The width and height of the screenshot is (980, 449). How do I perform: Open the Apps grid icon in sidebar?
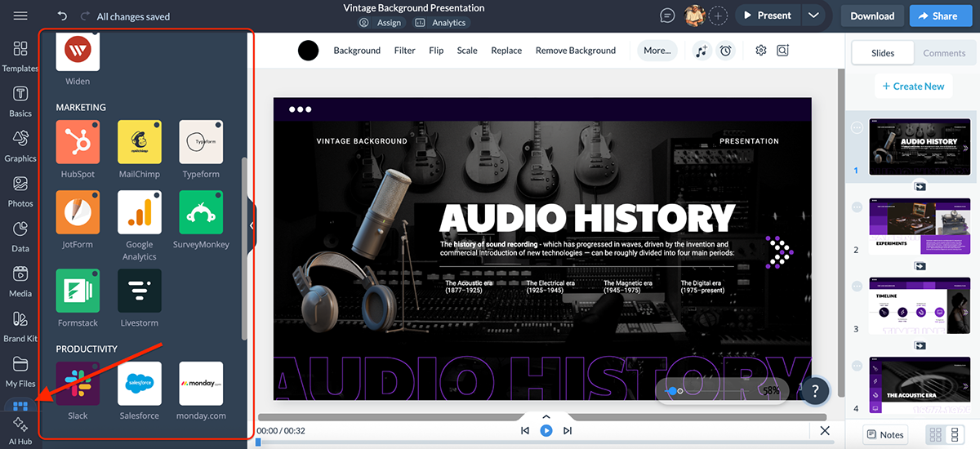tap(20, 406)
